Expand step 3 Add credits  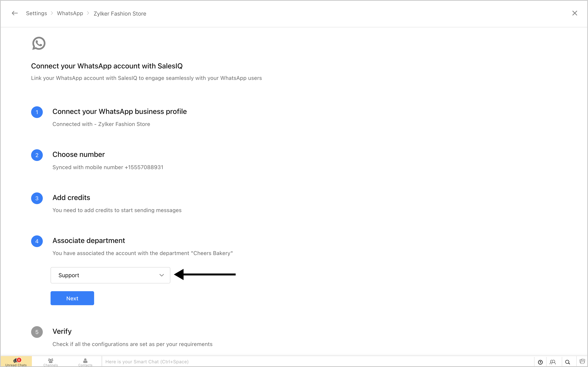pyautogui.click(x=71, y=197)
